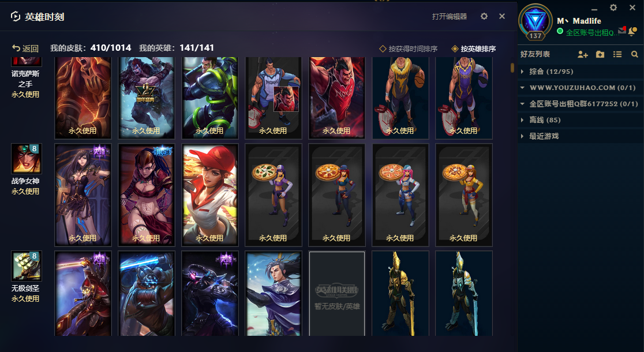Click the Madlife profile avatar emblem
The image size is (644, 352).
(x=535, y=22)
